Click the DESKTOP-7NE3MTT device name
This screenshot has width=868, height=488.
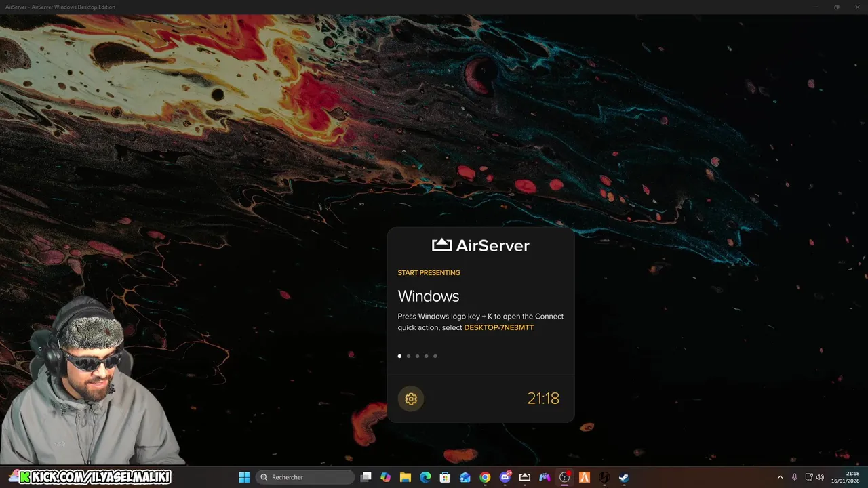tap(499, 328)
